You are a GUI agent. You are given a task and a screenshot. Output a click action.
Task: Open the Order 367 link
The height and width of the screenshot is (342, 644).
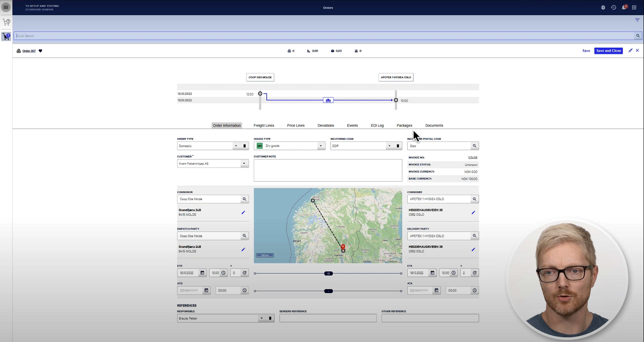[x=29, y=51]
